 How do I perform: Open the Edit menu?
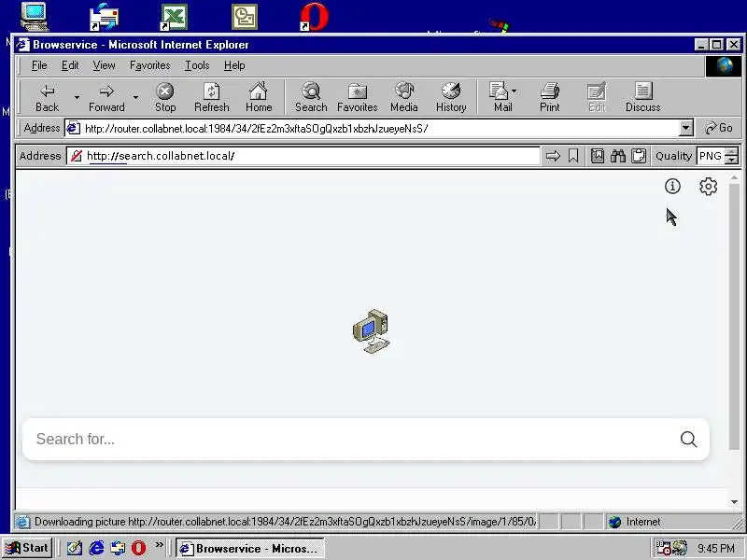click(70, 65)
